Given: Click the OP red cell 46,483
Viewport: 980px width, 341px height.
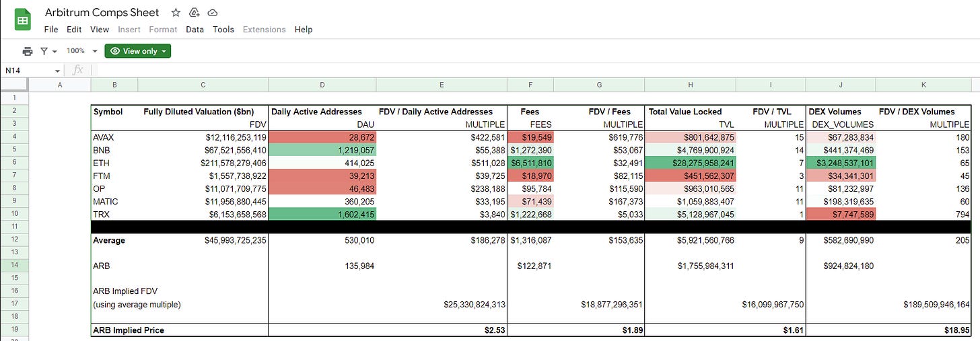Looking at the screenshot, I should tap(322, 188).
